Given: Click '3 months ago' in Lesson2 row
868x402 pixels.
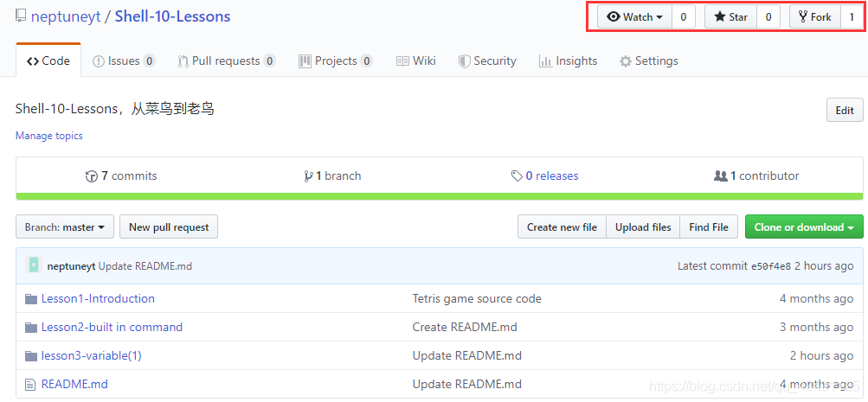Looking at the screenshot, I should pos(817,327).
